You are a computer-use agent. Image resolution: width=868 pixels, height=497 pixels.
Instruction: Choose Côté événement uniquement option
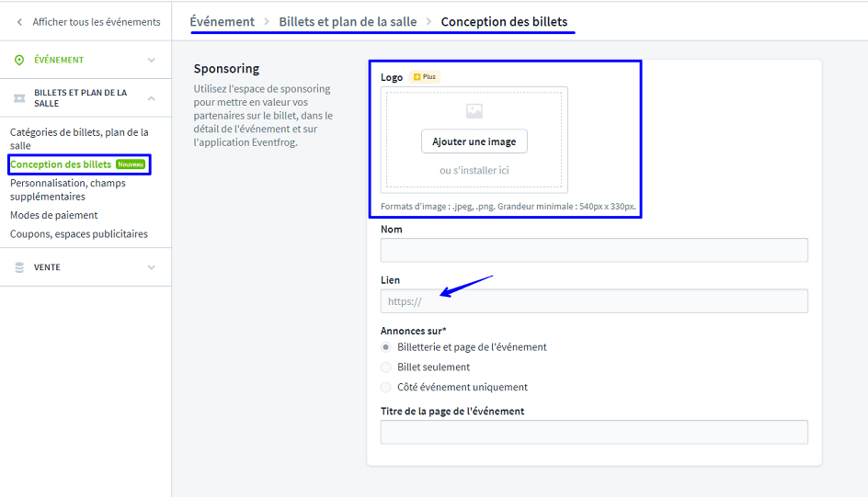click(x=386, y=388)
